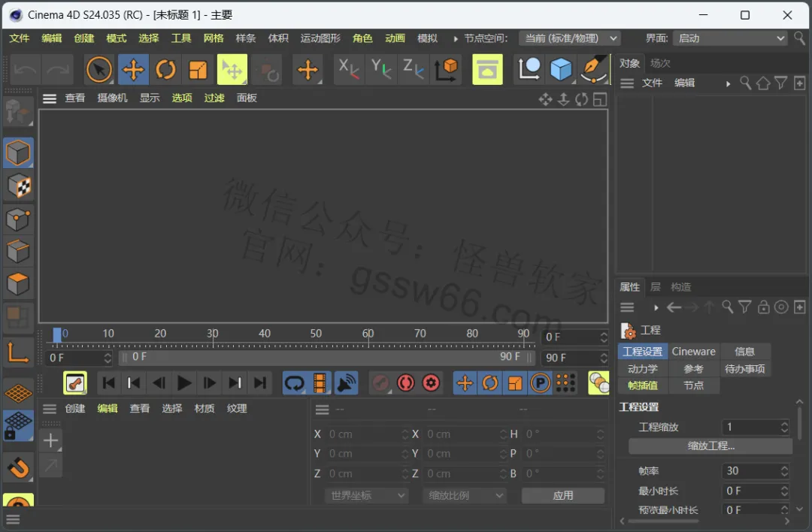812x532 pixels.
Task: Add a blue cube primitive object
Action: [561, 69]
